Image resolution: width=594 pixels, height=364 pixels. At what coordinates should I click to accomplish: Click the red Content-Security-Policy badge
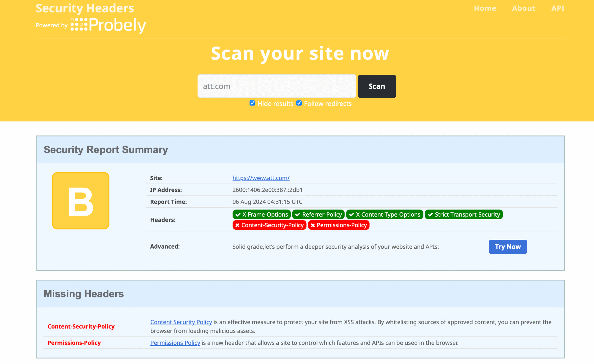click(x=269, y=225)
